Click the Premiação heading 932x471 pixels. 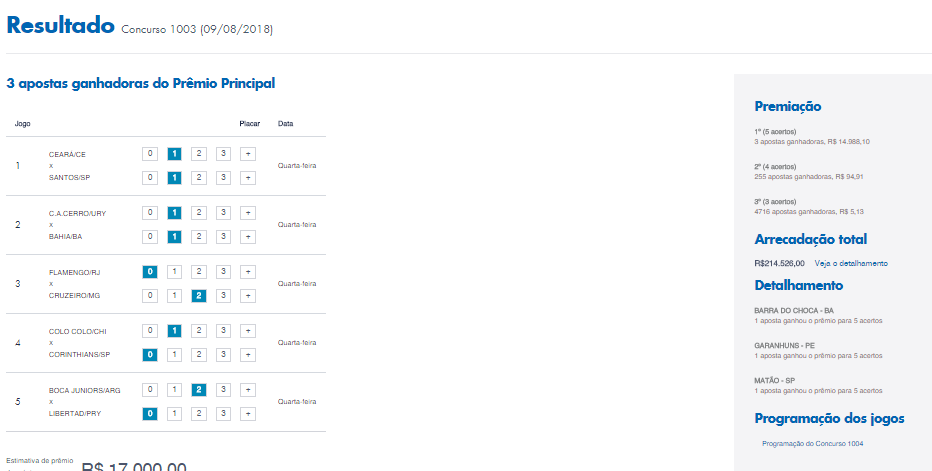[x=788, y=106]
